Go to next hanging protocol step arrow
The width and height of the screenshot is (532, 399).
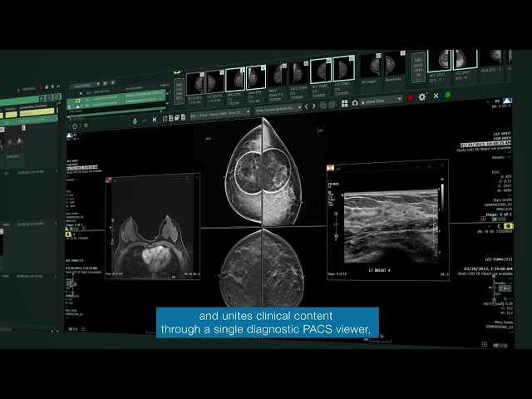pyautogui.click(x=314, y=106)
